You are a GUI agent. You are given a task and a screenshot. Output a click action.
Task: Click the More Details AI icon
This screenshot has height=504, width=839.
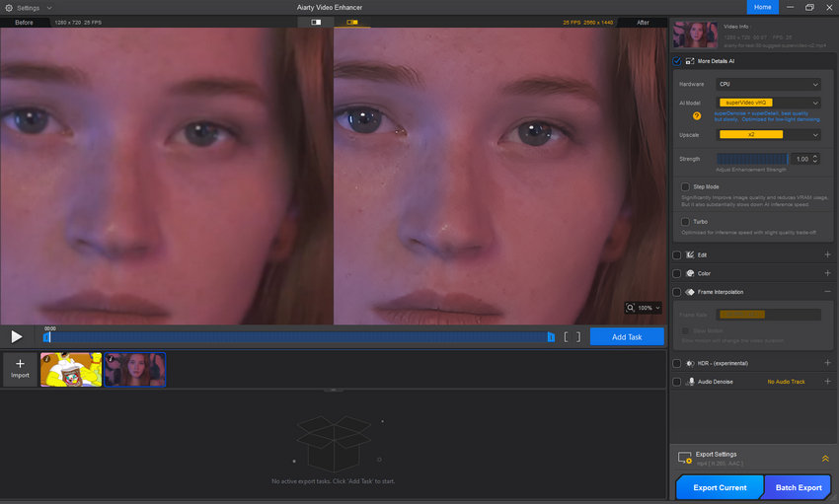(x=690, y=61)
